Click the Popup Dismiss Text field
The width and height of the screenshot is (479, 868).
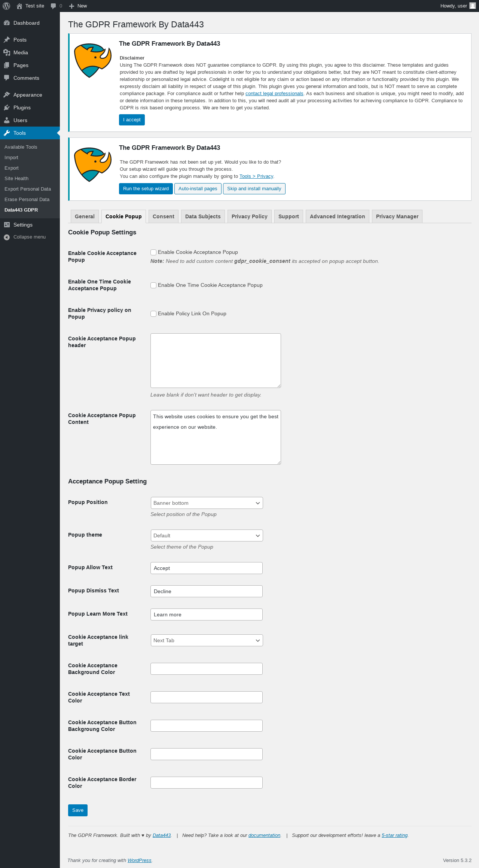(207, 591)
